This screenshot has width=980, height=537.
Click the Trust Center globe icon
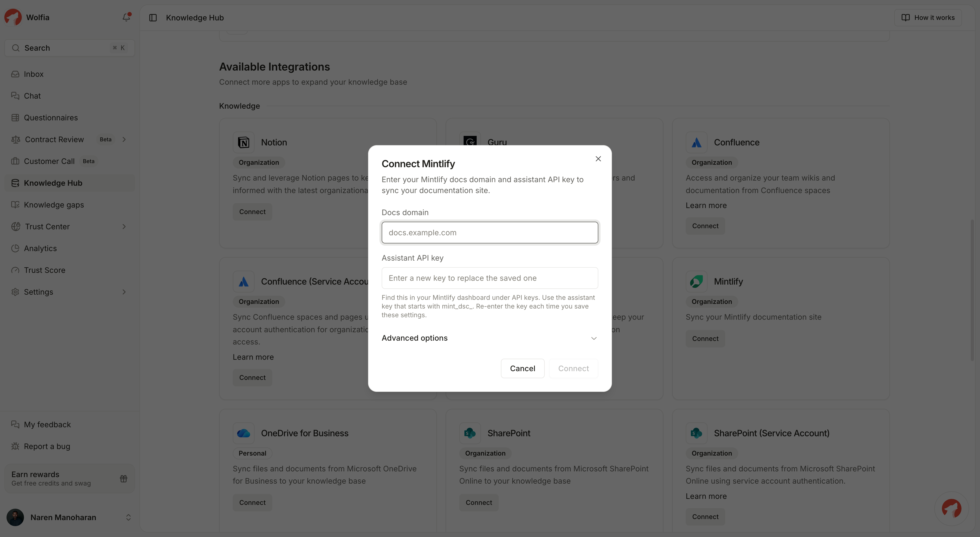16,227
